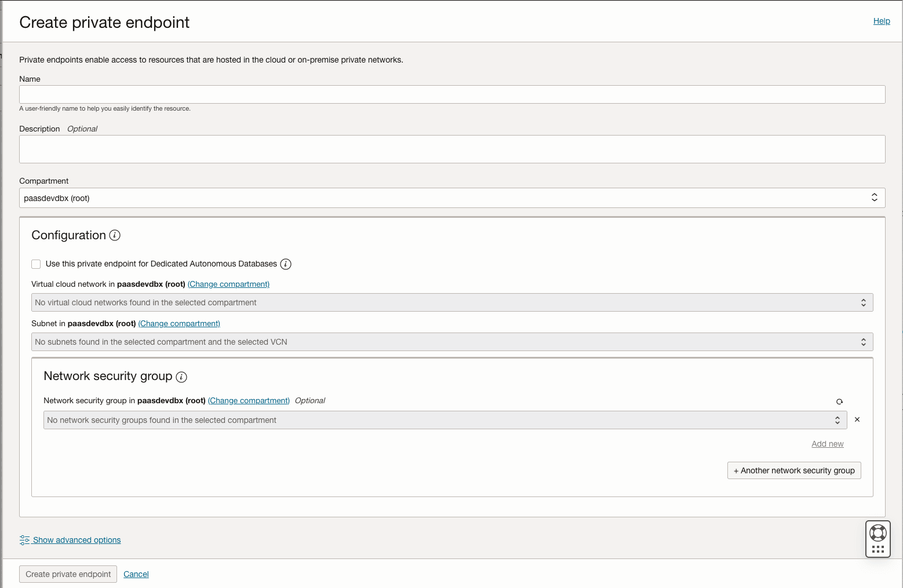Click Change compartment link for Virtual cloud network

coord(228,284)
